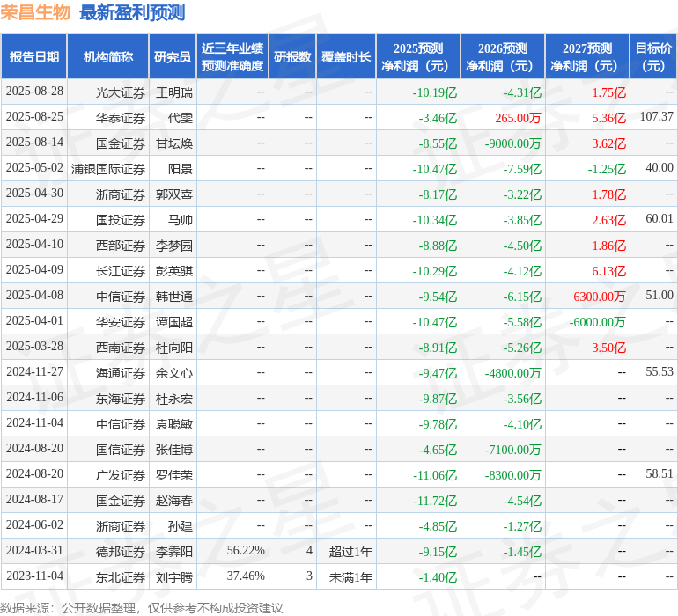Open 光大证券 in the institution column

(x=121, y=92)
